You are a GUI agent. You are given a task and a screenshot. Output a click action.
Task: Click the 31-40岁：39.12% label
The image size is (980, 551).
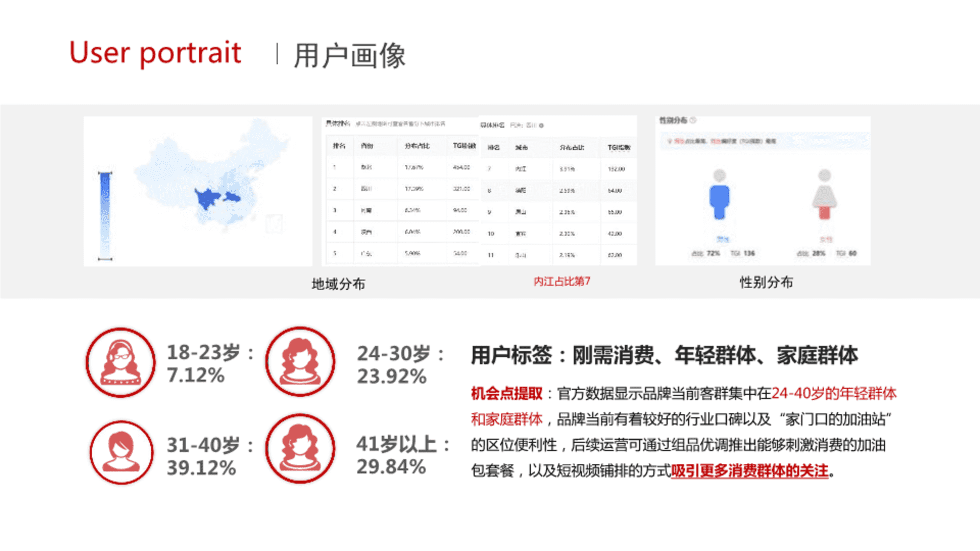[210, 456]
